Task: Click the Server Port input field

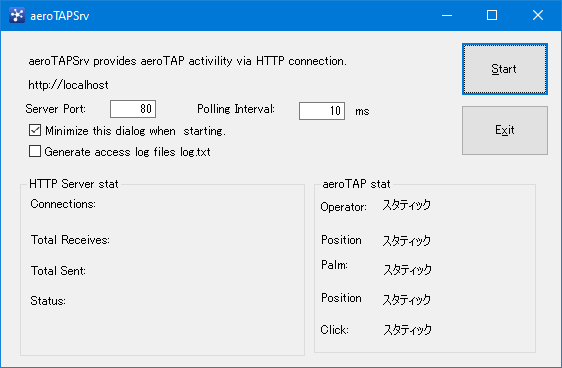Action: point(133,109)
